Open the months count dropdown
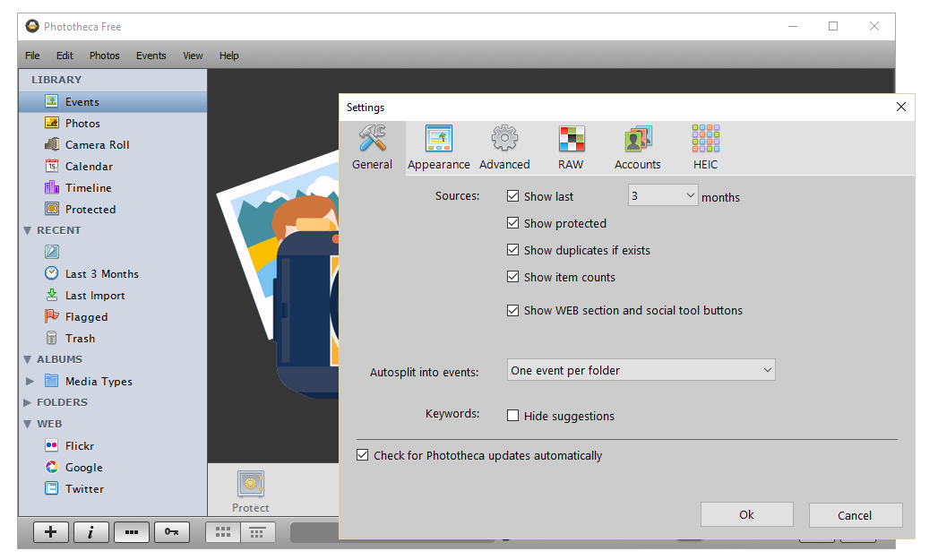The width and height of the screenshot is (938, 560). click(663, 195)
